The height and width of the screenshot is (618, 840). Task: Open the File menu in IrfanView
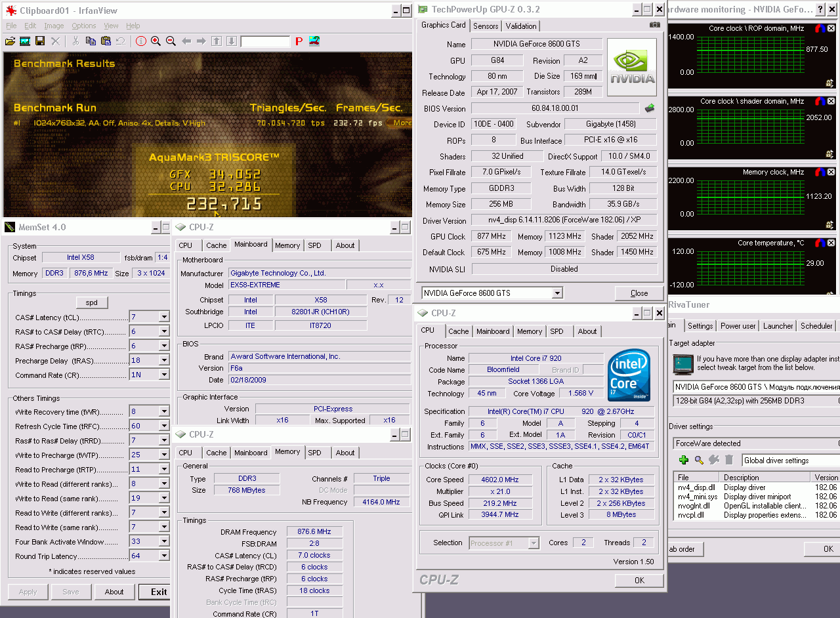(11, 26)
